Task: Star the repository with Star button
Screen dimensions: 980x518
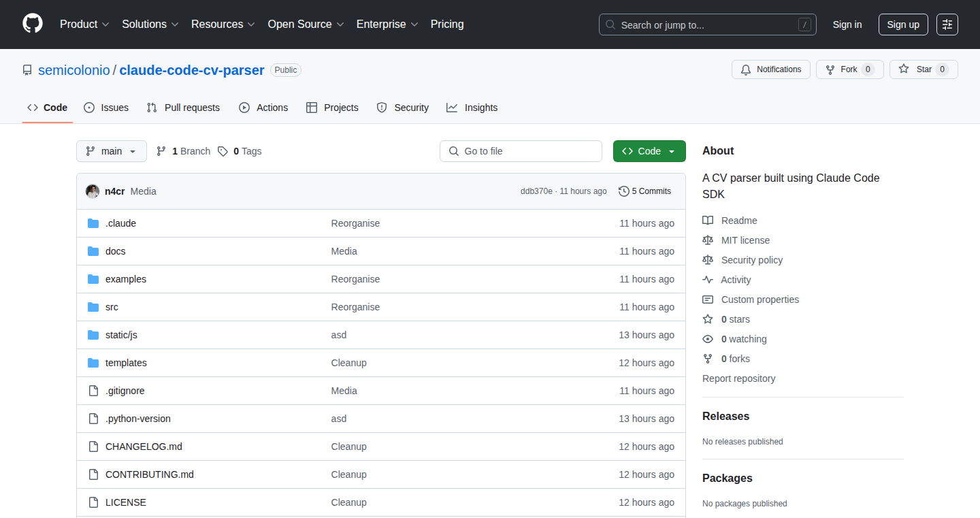Action: pos(924,69)
